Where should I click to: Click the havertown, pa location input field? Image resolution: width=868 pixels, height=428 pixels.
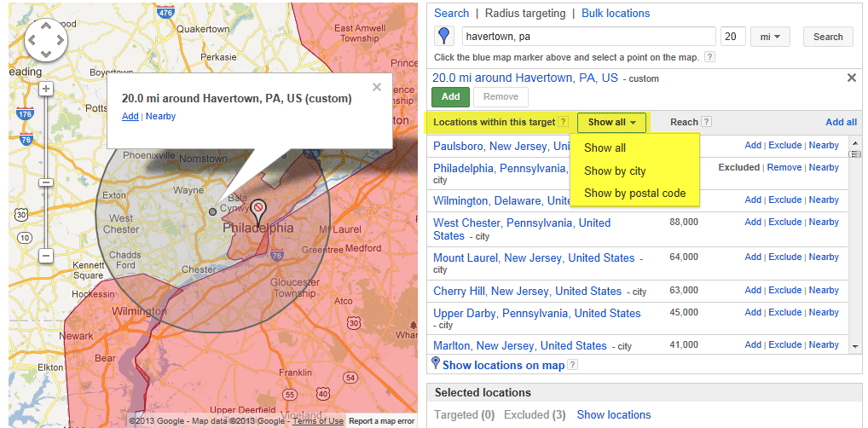click(589, 37)
